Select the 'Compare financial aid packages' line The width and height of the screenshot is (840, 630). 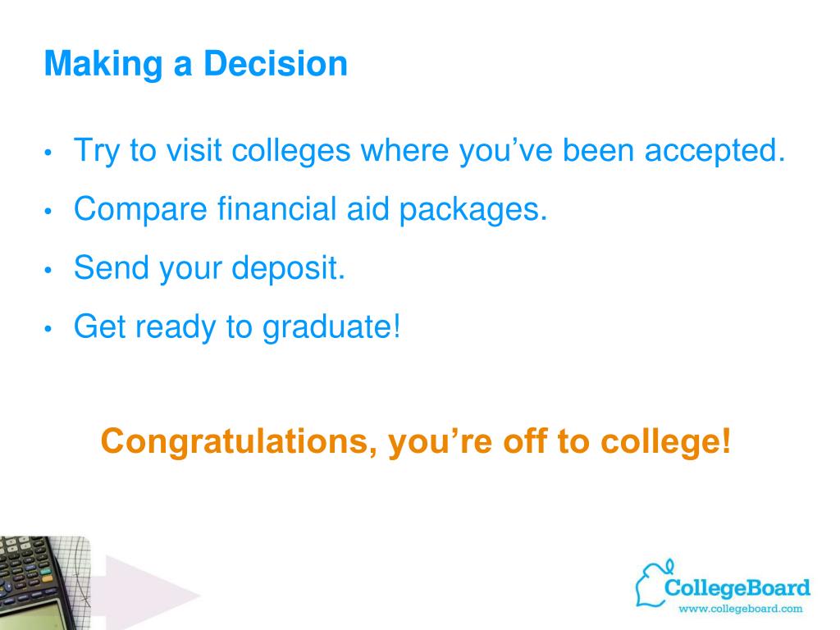tap(311, 209)
